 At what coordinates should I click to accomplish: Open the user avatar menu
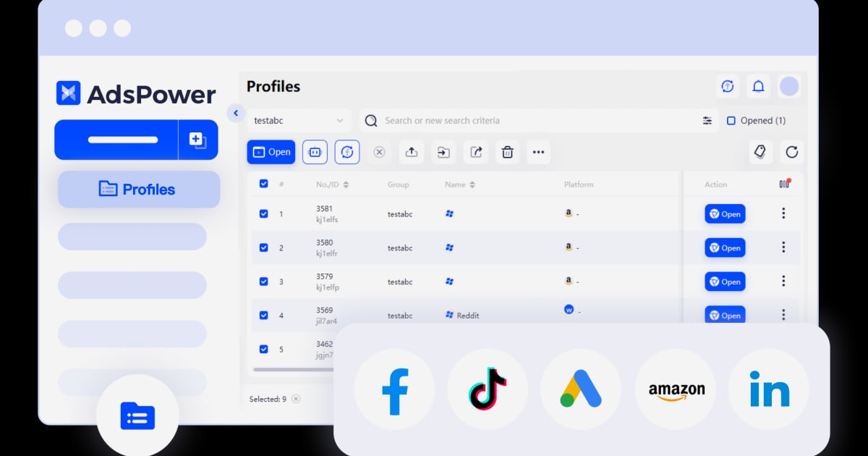(789, 87)
